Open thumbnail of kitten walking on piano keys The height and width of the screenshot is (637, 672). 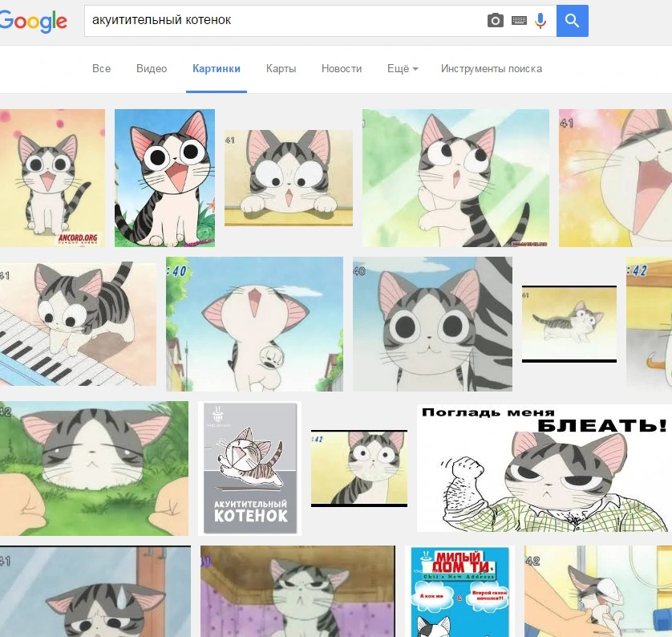(78, 323)
